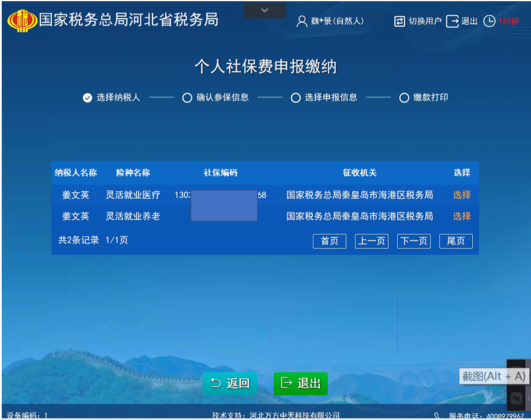Go to 尾页 last page
This screenshot has width=531, height=420.
tap(456, 241)
